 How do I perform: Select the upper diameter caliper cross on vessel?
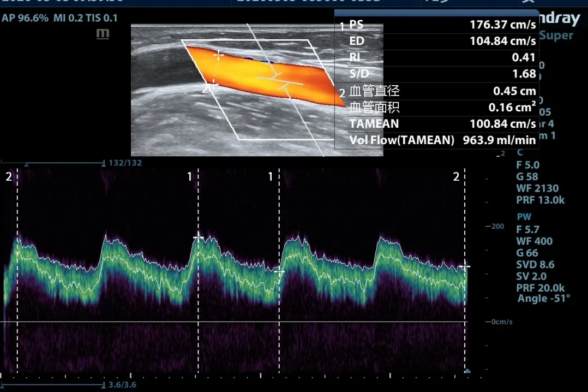218,56
